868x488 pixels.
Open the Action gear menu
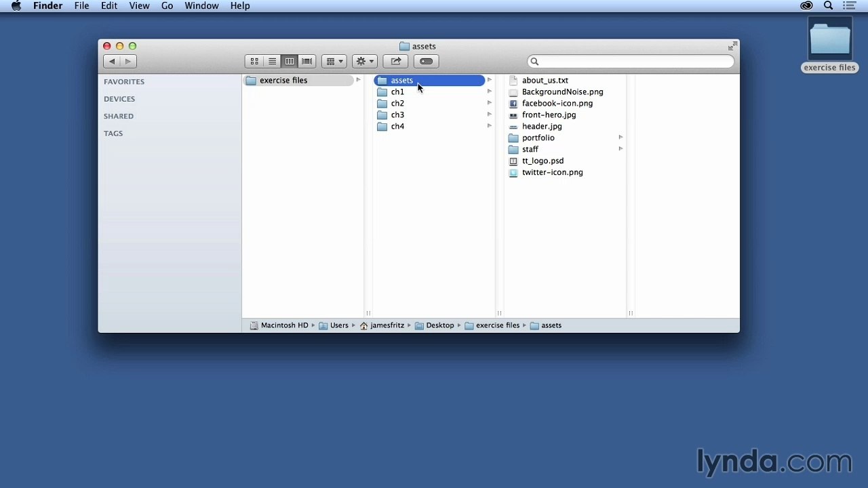point(365,61)
